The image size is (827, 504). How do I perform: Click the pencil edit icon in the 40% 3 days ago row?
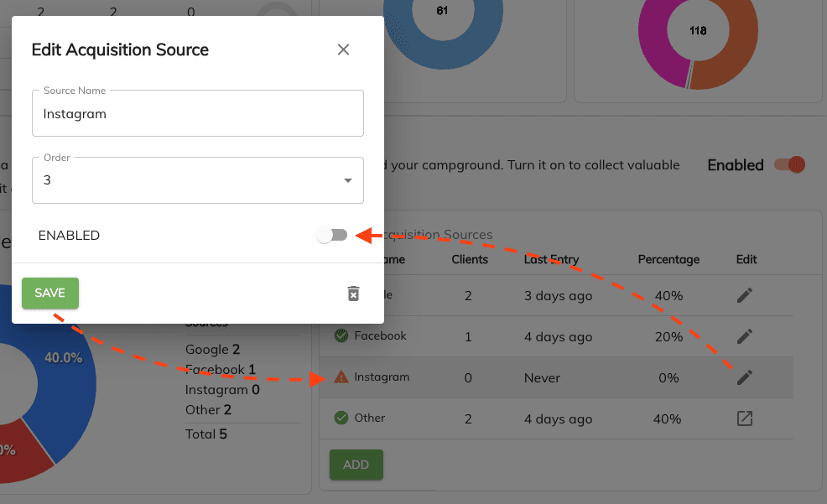point(745,295)
